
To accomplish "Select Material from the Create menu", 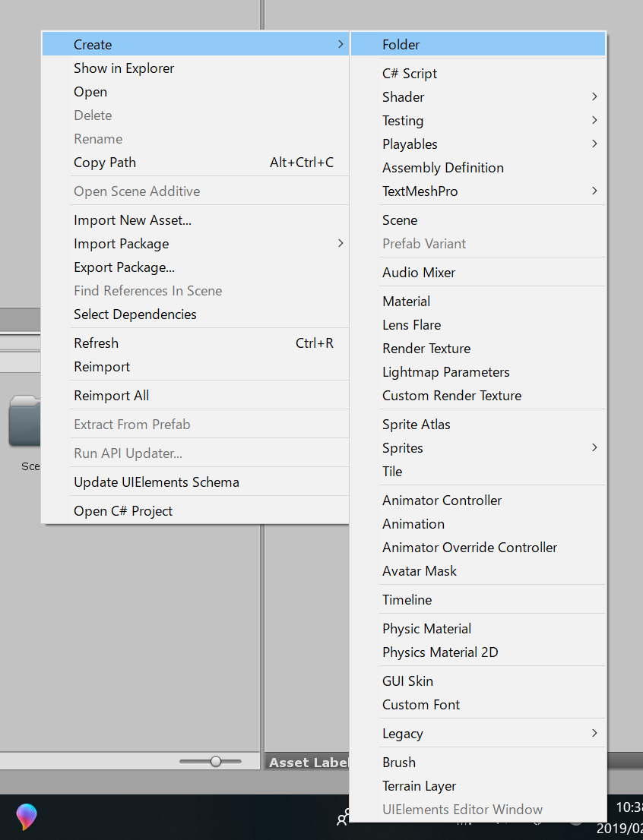I will pyautogui.click(x=407, y=302).
